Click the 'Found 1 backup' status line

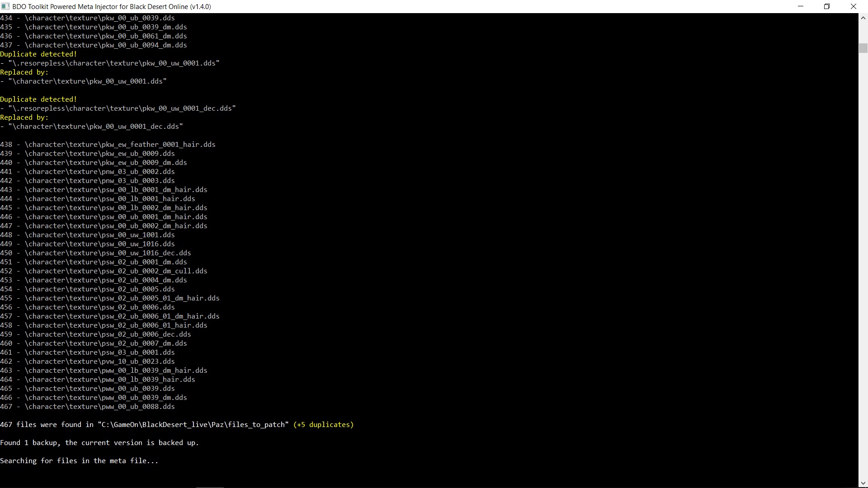coord(99,443)
